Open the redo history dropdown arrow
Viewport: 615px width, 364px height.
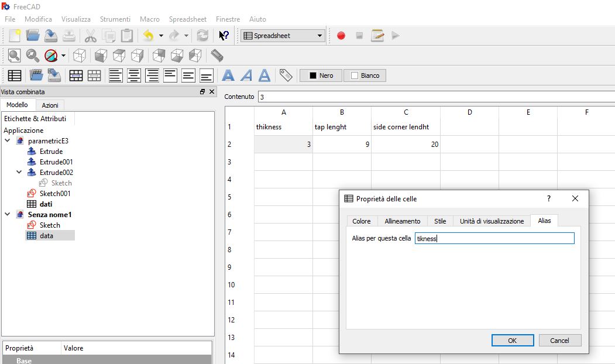[x=186, y=36]
